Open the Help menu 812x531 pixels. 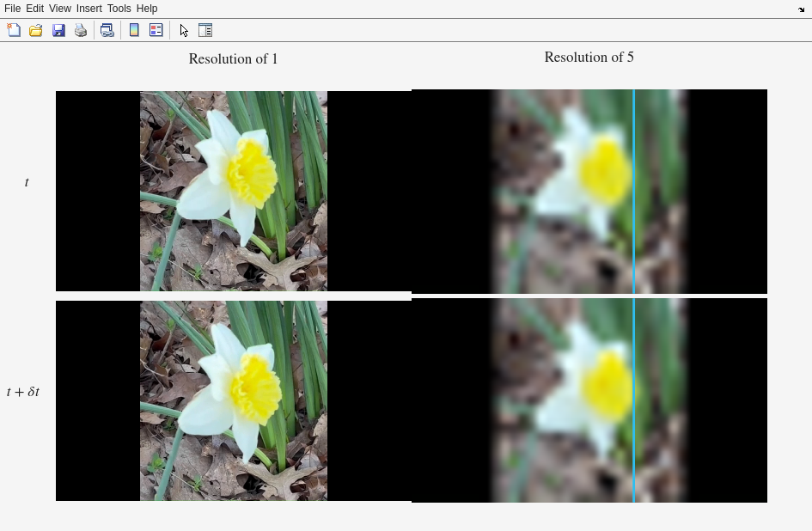coord(147,9)
